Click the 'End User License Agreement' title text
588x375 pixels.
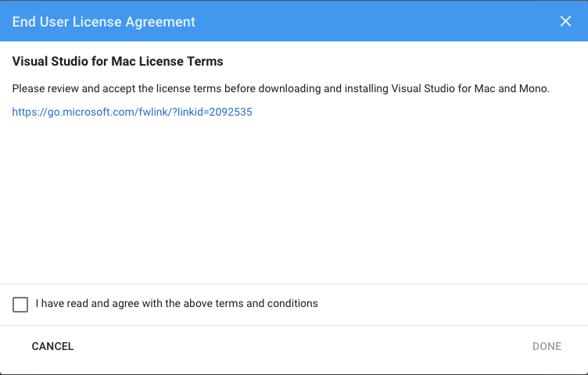pos(104,22)
